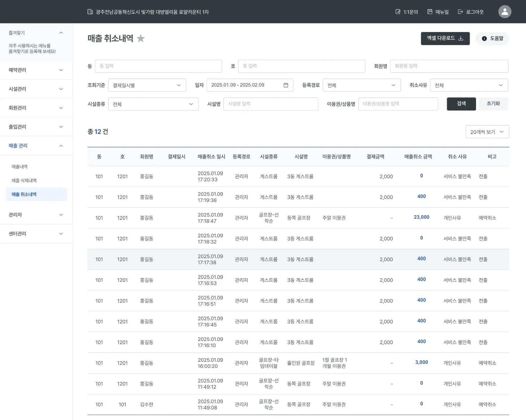Collapse the 즐겨찾기 section
The width and height of the screenshot is (526, 420).
(x=61, y=33)
